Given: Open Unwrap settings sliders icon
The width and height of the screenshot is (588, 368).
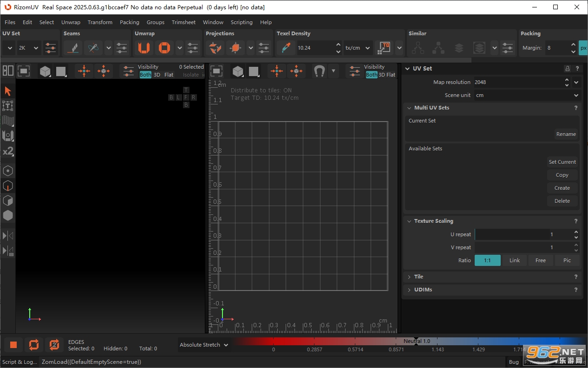Looking at the screenshot, I should pos(193,48).
